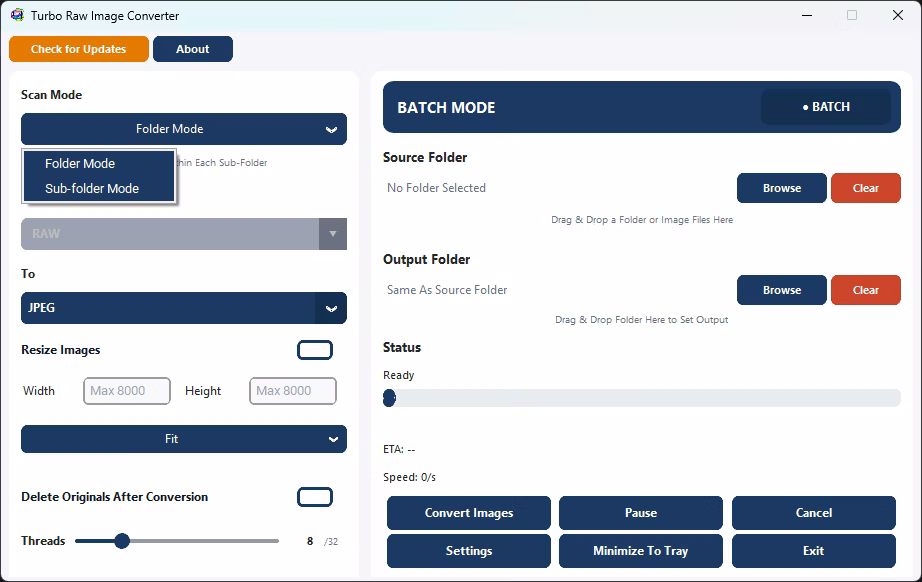Click the conversion progress bar
Viewport: 922px width, 582px height.
pos(642,398)
